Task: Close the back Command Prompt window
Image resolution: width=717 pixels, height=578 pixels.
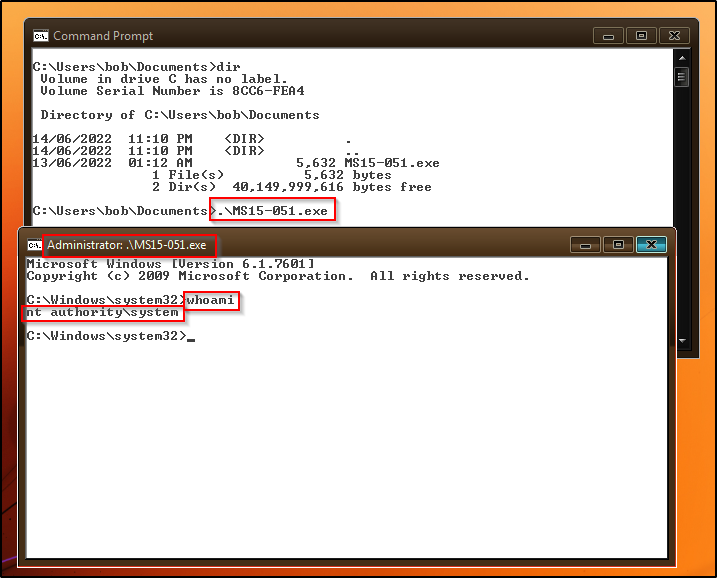Action: click(x=675, y=35)
